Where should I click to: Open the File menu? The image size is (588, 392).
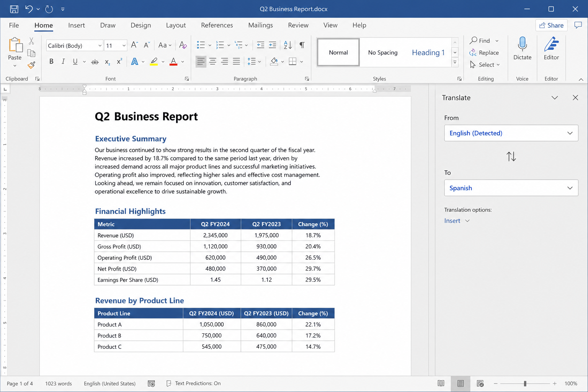click(x=14, y=25)
